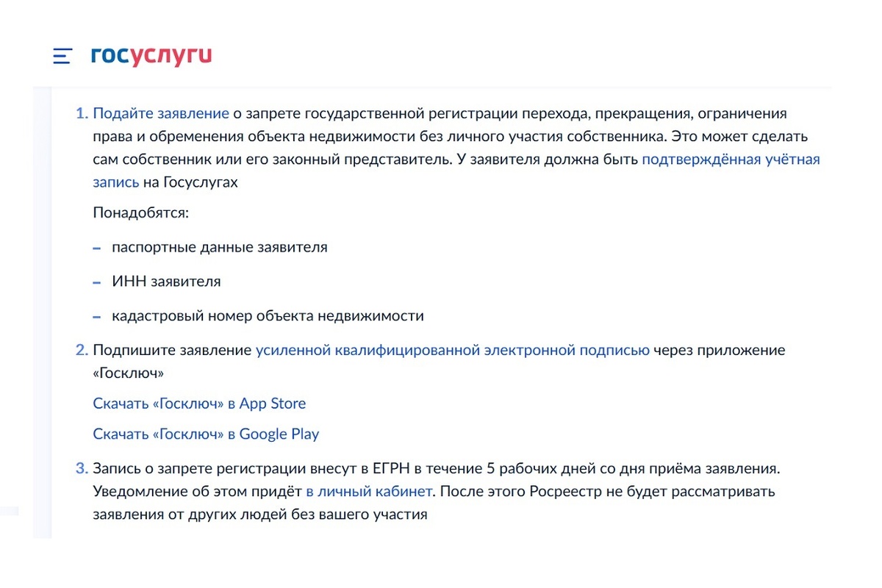This screenshot has width=882, height=588.
Task: Click the dash bullet before "паспортные данные"
Action: (96, 248)
